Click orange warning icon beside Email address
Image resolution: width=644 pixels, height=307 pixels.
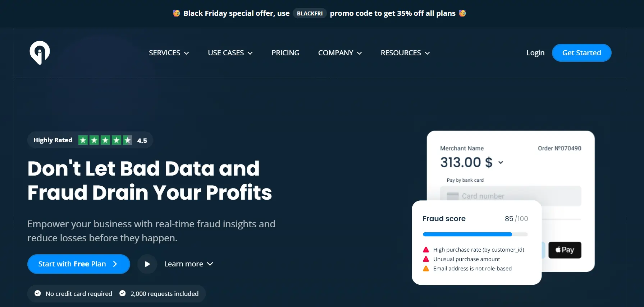click(426, 269)
